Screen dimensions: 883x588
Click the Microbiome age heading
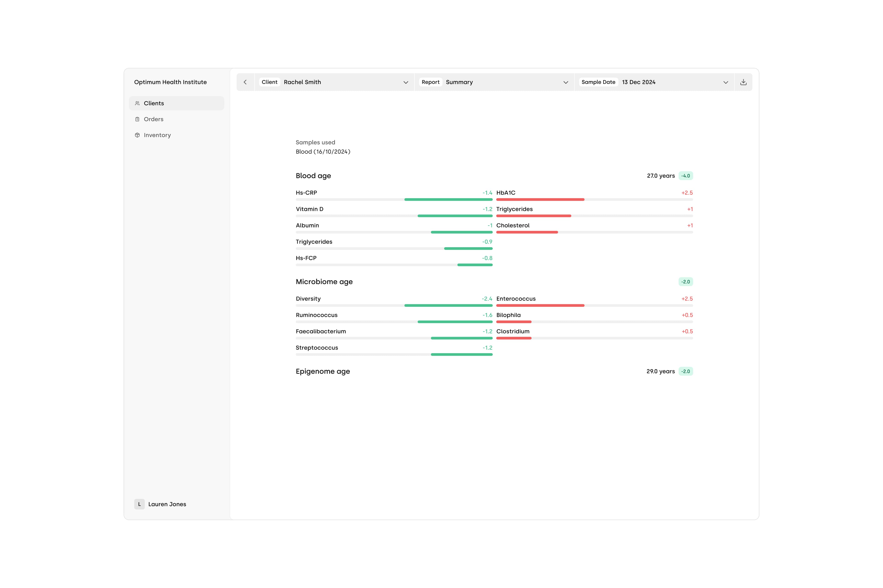tap(324, 282)
